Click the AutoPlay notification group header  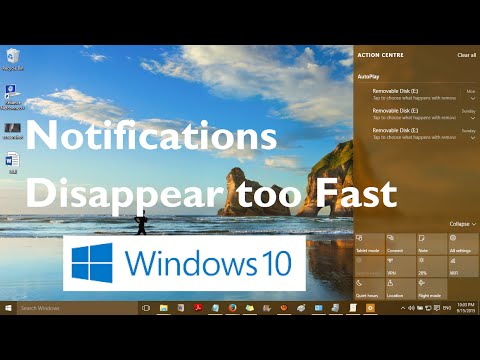(x=368, y=76)
